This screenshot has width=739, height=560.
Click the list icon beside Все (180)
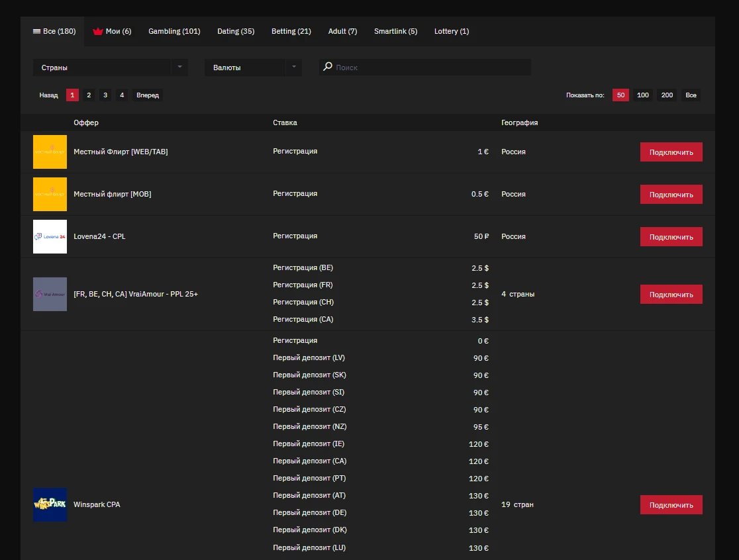[37, 31]
